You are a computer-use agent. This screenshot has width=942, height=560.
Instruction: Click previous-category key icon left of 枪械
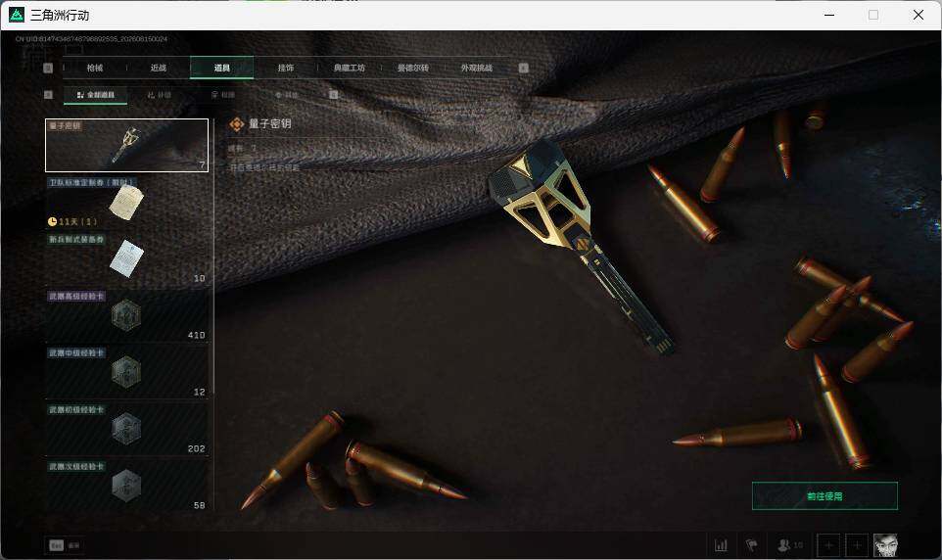pos(49,68)
